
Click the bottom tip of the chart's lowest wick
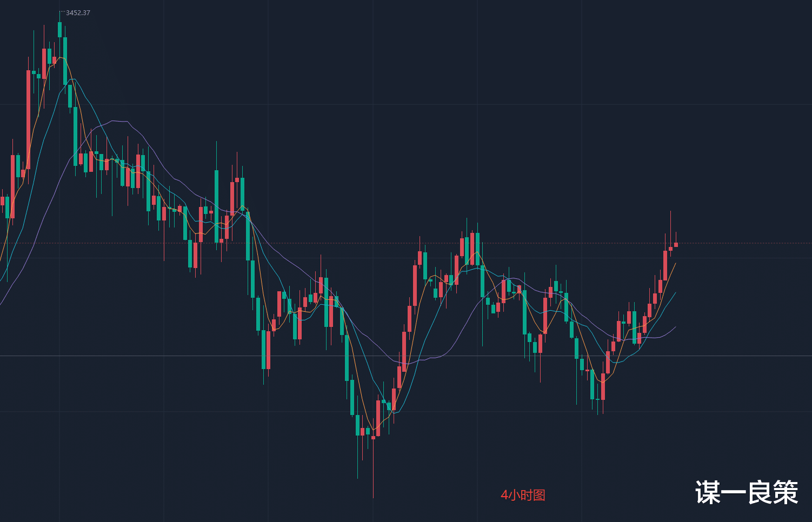(373, 497)
